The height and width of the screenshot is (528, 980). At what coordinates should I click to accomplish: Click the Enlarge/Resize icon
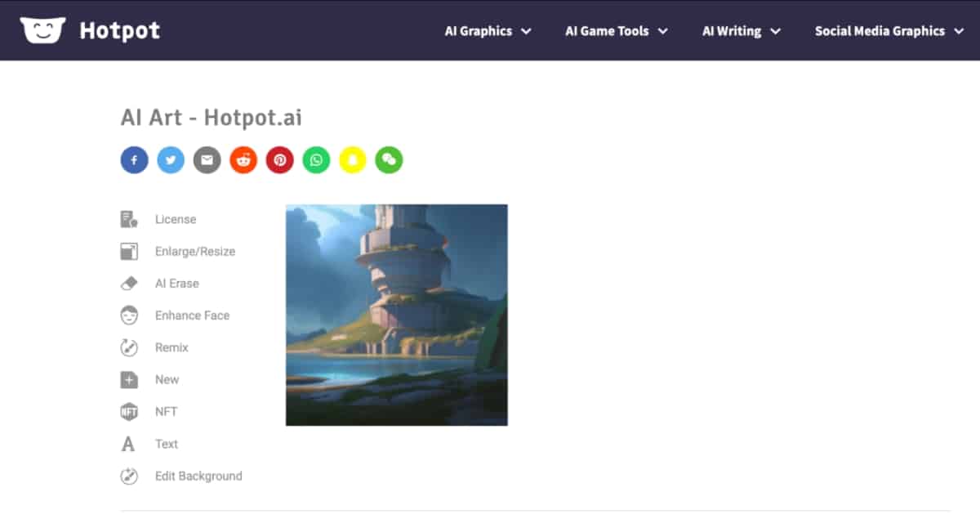[129, 251]
